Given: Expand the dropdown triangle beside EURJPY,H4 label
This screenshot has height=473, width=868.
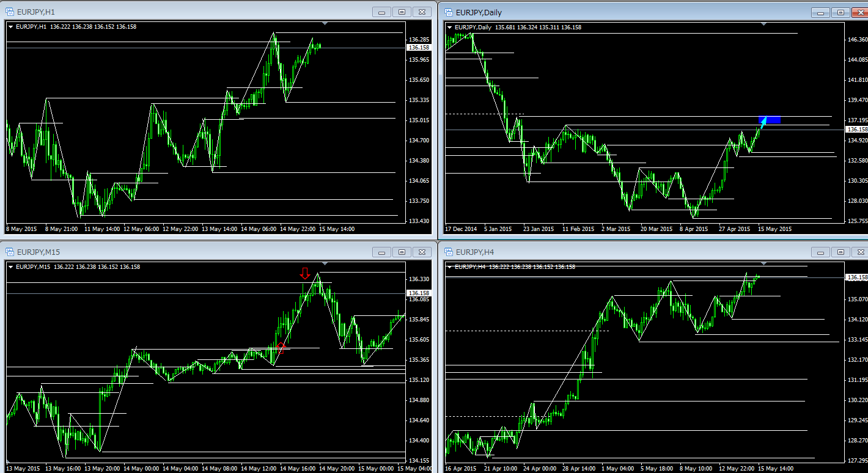Looking at the screenshot, I should [450, 266].
